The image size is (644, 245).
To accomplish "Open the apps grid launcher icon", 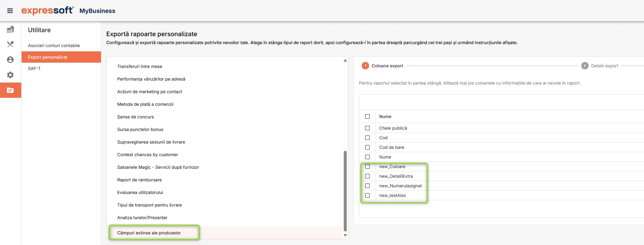I will [10, 11].
